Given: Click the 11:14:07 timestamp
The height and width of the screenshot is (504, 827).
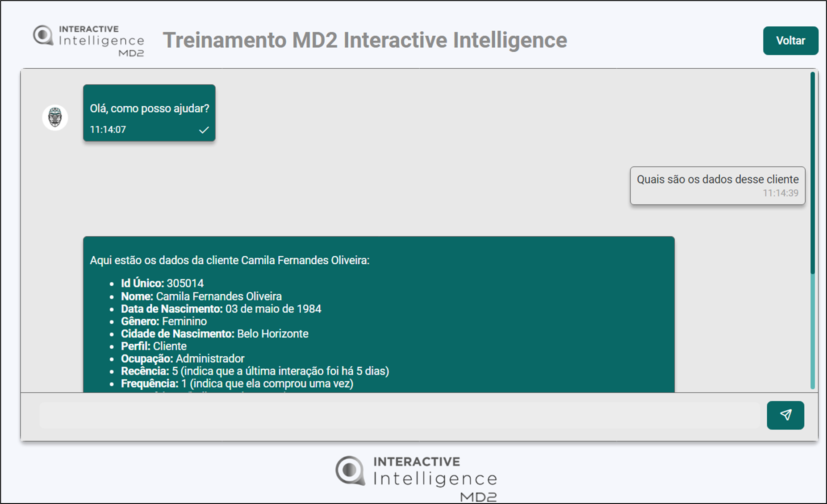Looking at the screenshot, I should pyautogui.click(x=108, y=129).
